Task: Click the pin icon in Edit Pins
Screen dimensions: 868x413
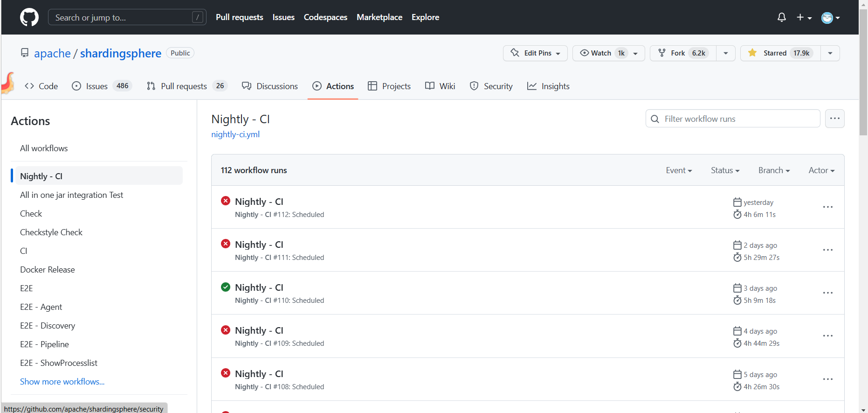Action: tap(515, 53)
